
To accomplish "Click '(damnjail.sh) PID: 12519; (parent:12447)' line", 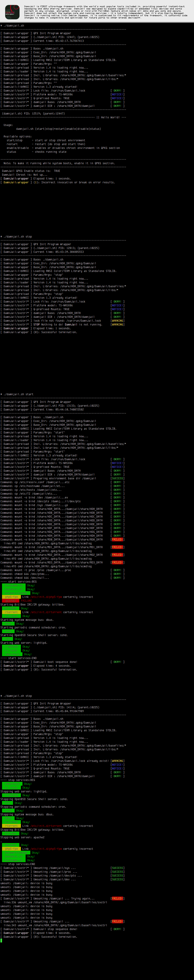I will [x=33, y=113].
